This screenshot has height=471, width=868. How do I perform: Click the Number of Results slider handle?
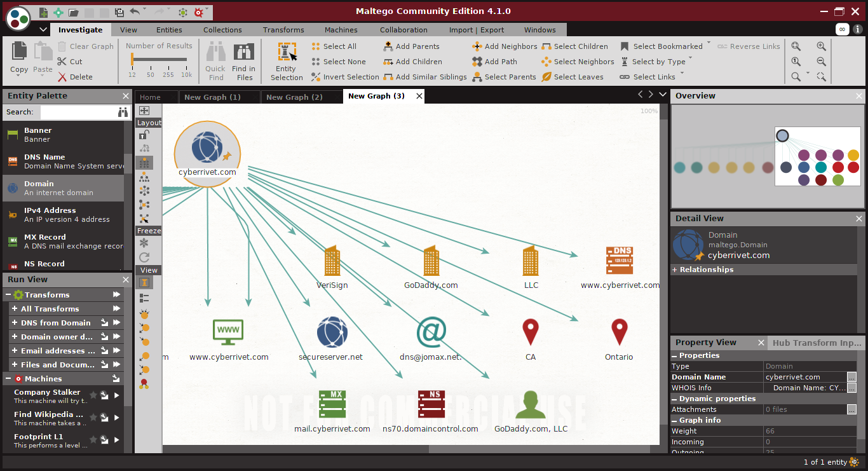tap(132, 60)
